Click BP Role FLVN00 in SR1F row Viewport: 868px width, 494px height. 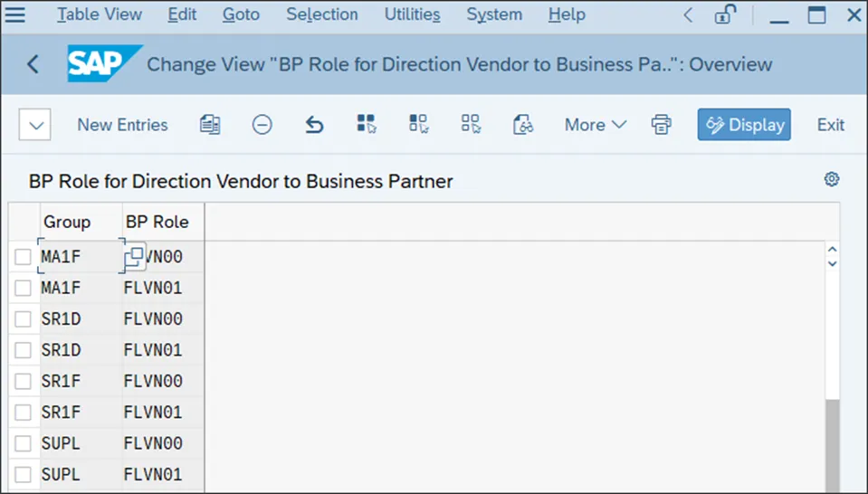tap(163, 381)
